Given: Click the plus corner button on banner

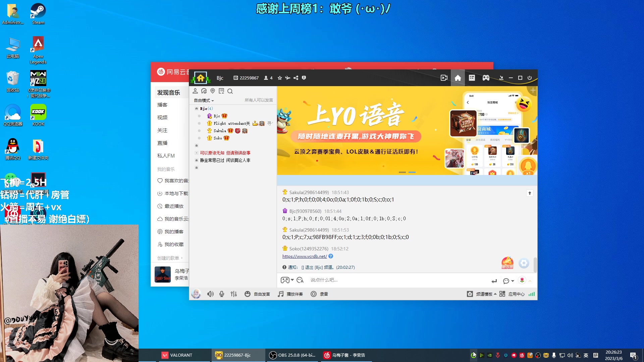Looking at the screenshot, I should (x=533, y=90).
